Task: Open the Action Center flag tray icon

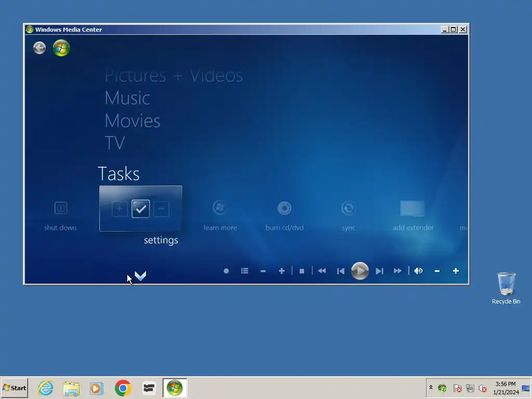Action: click(457, 388)
